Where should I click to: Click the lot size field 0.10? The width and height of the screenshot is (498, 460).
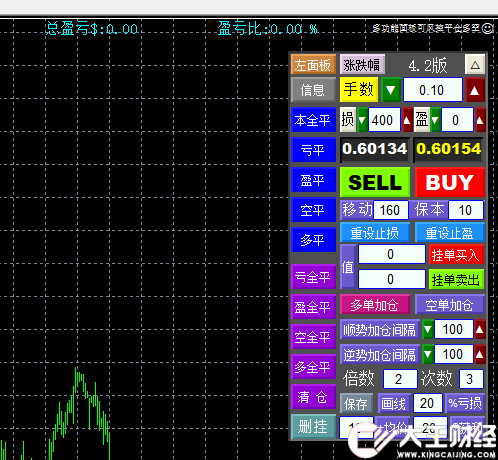click(433, 90)
